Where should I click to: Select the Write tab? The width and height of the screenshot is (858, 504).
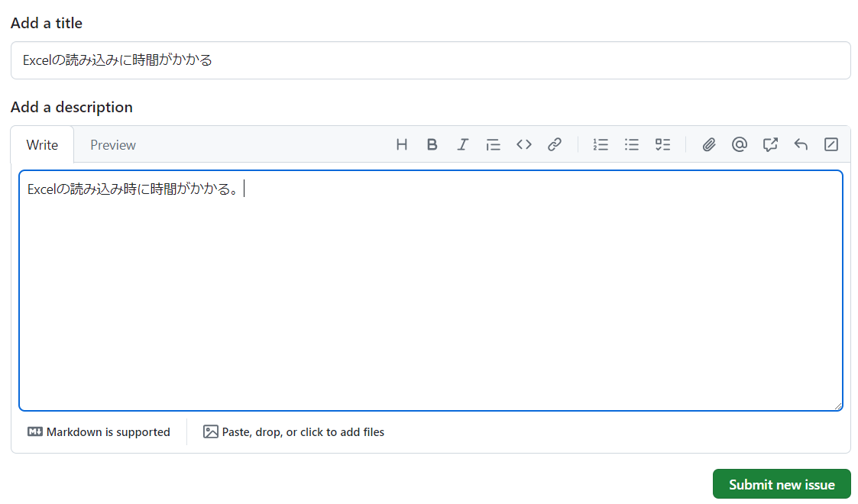pos(42,144)
